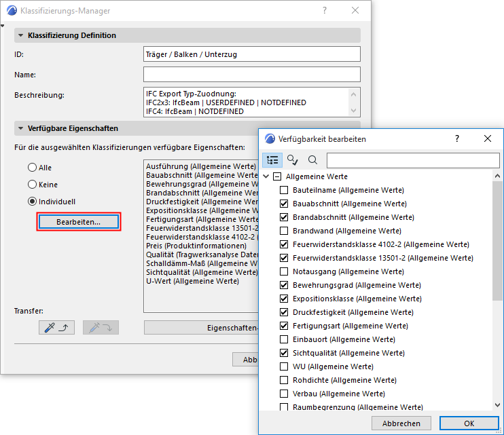Open help in Verfügbarkeit bearbeiten title bar
The width and height of the screenshot is (504, 435).
coord(457,138)
